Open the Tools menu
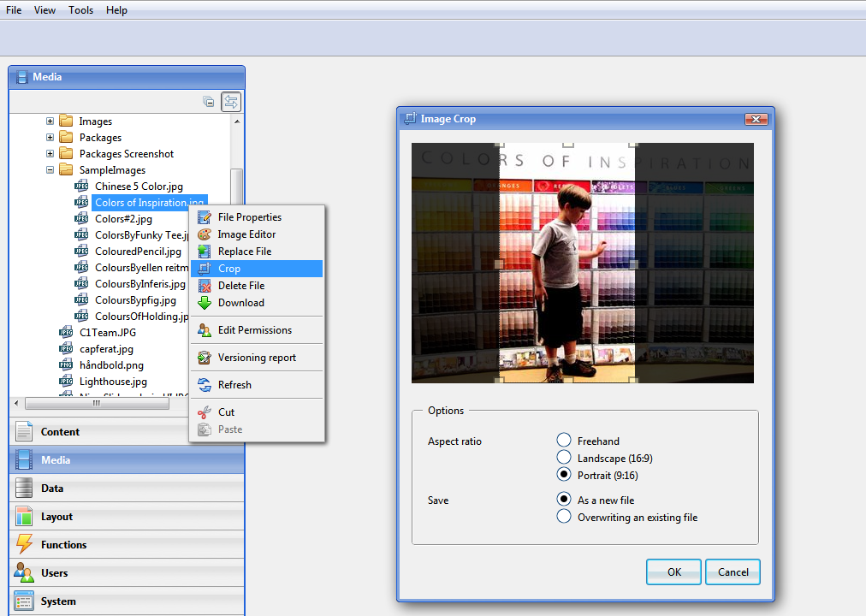The width and height of the screenshot is (866, 616). [x=81, y=10]
